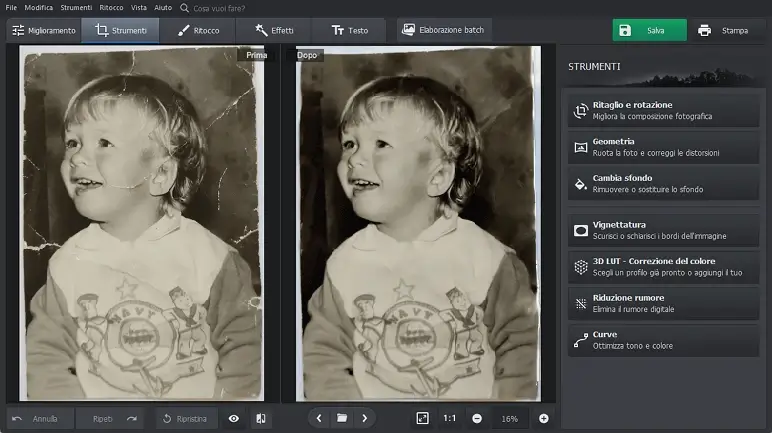Click fit-to-screen icon
Viewport: 772px width, 433px height.
point(422,418)
